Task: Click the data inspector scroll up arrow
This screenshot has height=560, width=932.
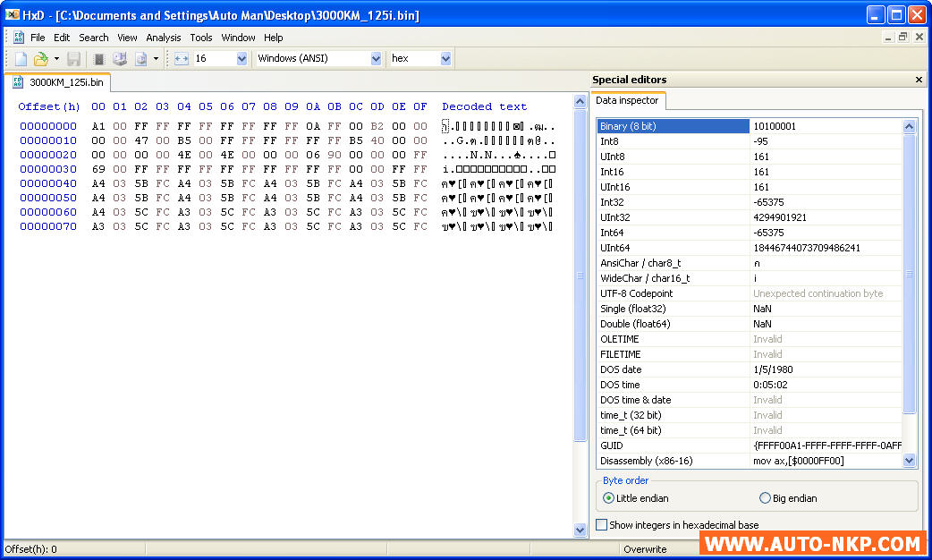Action: pos(909,126)
